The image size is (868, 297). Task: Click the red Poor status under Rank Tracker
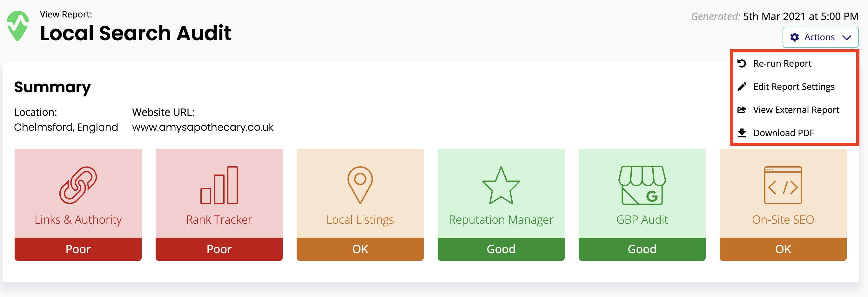pos(219,249)
